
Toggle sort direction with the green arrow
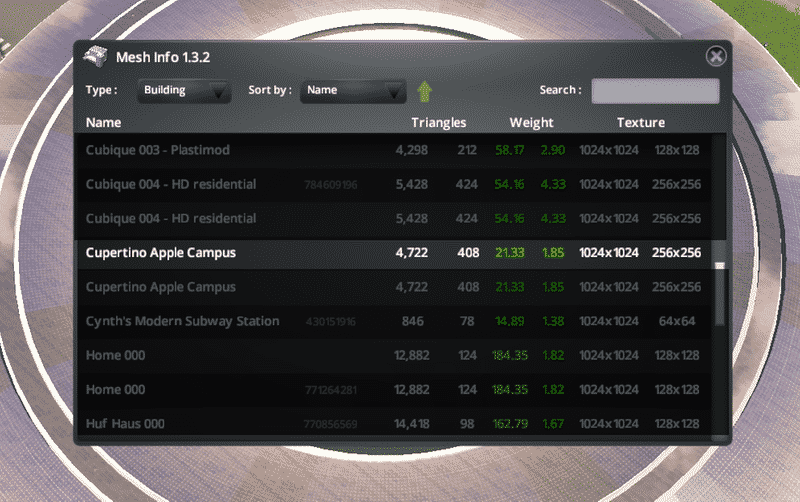pyautogui.click(x=424, y=91)
